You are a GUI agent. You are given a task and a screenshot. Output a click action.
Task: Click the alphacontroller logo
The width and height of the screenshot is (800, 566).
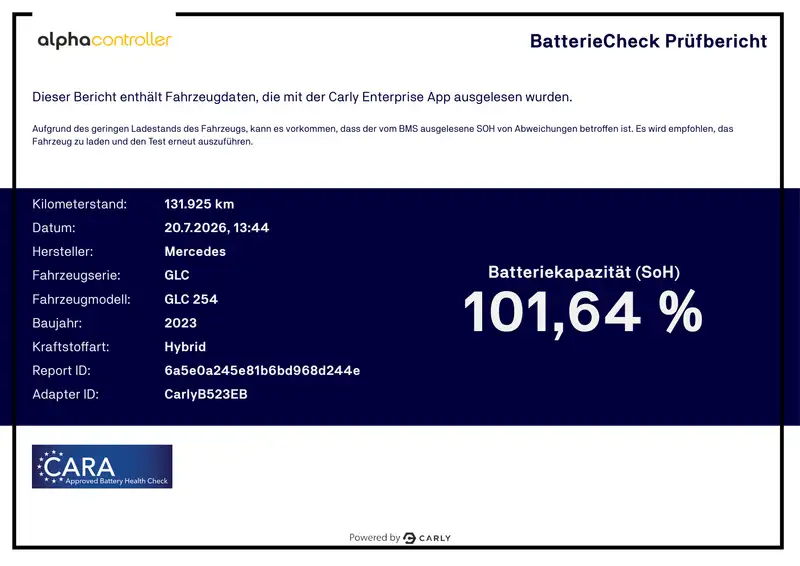pyautogui.click(x=105, y=40)
